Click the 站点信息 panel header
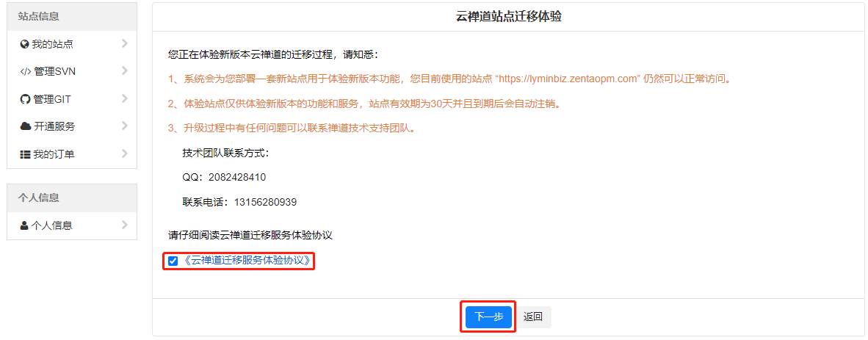The image size is (868, 340). point(72,17)
